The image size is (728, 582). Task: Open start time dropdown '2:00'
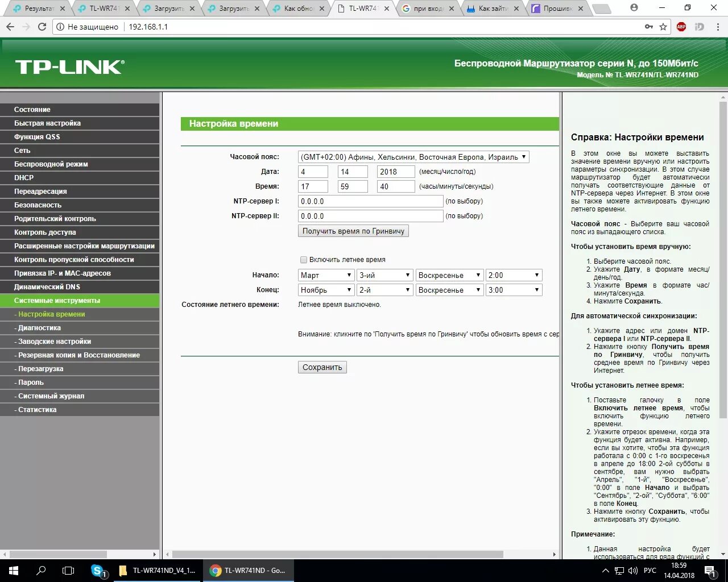pyautogui.click(x=514, y=275)
